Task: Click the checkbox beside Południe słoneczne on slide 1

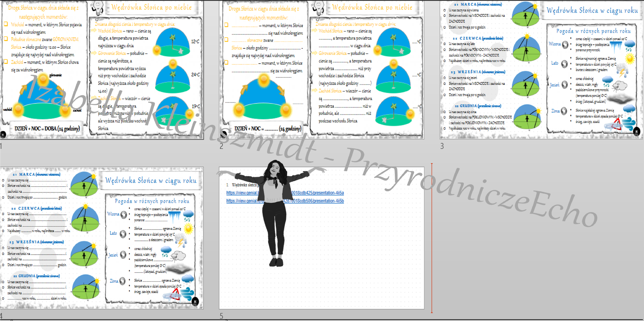Action: pyautogui.click(x=6, y=39)
